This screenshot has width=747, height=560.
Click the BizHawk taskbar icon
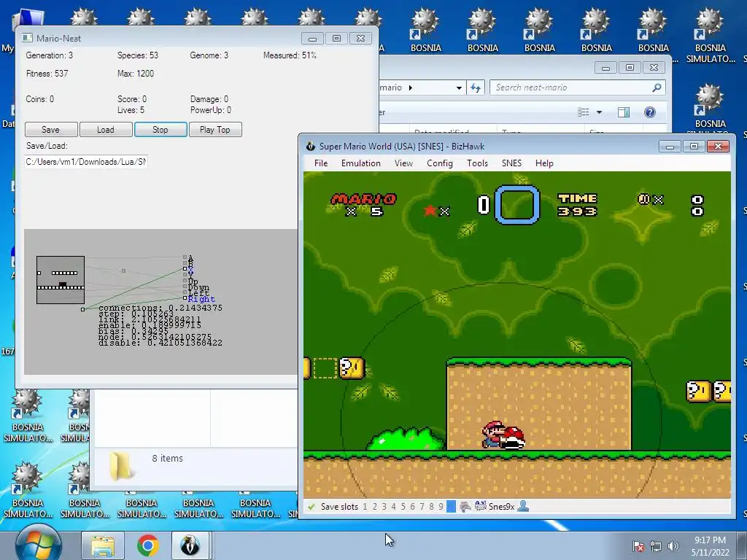point(190,545)
